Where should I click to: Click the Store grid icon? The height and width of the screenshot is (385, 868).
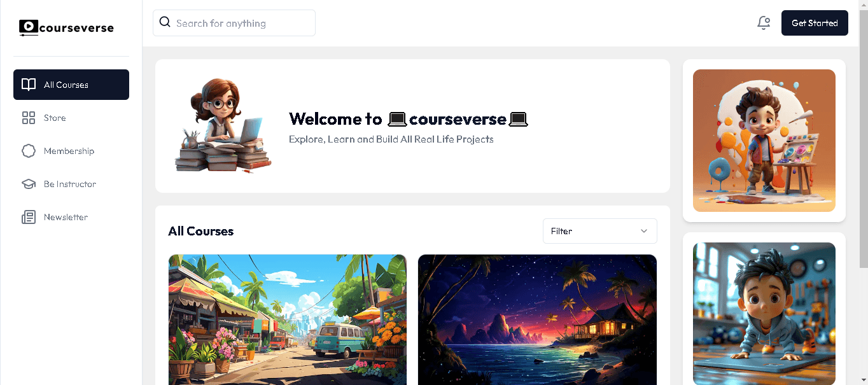click(x=29, y=118)
